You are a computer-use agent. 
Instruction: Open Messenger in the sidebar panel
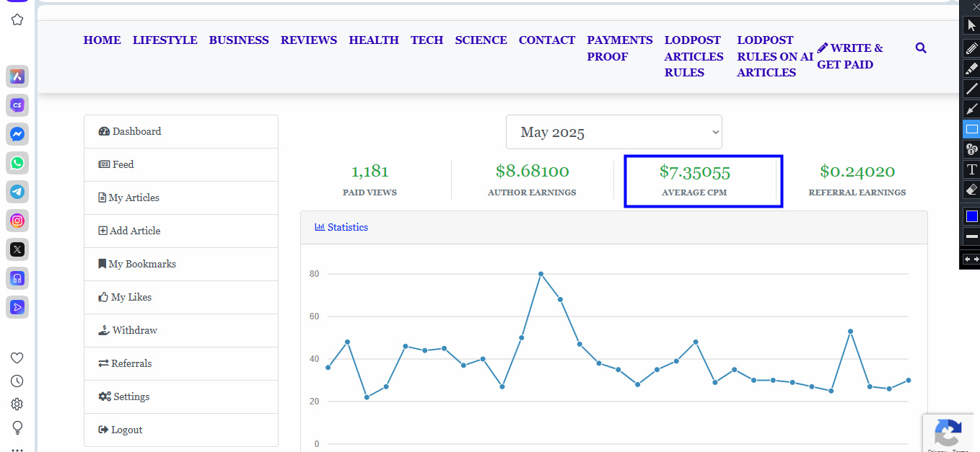point(17,134)
